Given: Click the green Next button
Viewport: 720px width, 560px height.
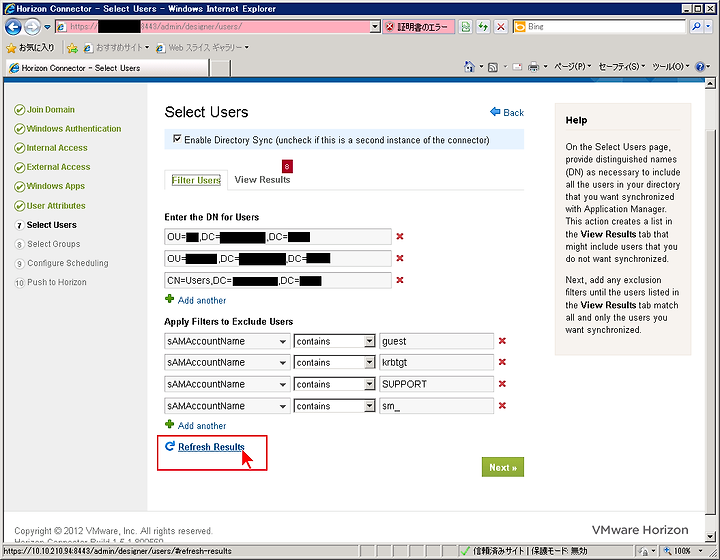Looking at the screenshot, I should [503, 467].
